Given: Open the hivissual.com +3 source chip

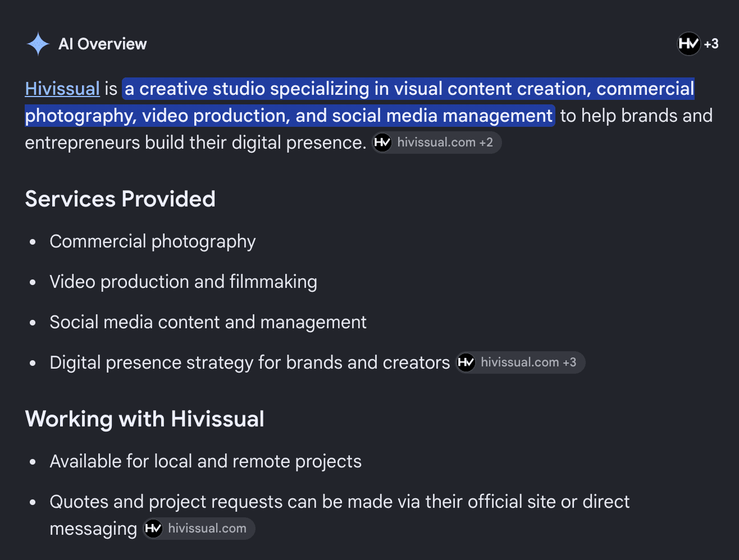Looking at the screenshot, I should (521, 362).
